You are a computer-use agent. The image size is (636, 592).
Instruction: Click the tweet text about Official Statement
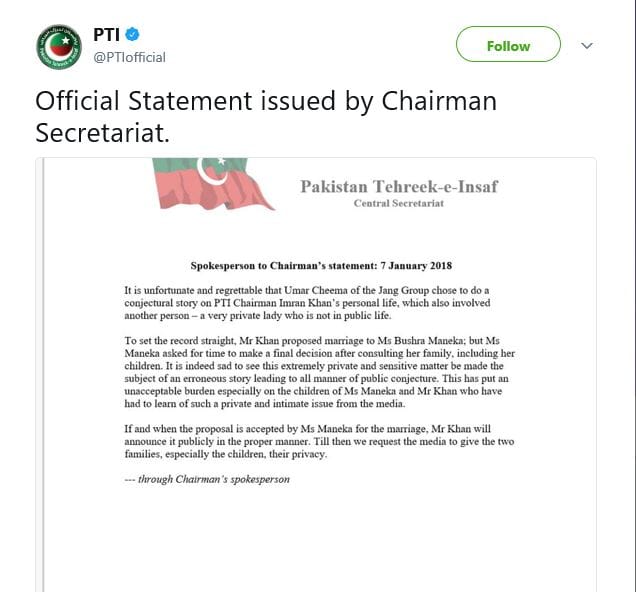coord(265,116)
